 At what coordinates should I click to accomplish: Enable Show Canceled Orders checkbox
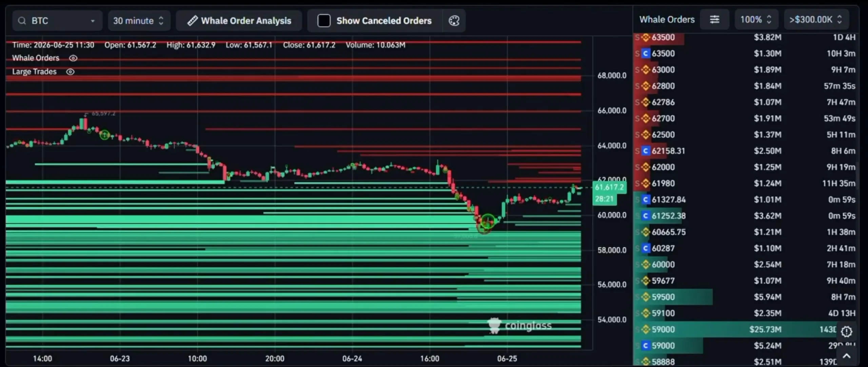click(324, 21)
